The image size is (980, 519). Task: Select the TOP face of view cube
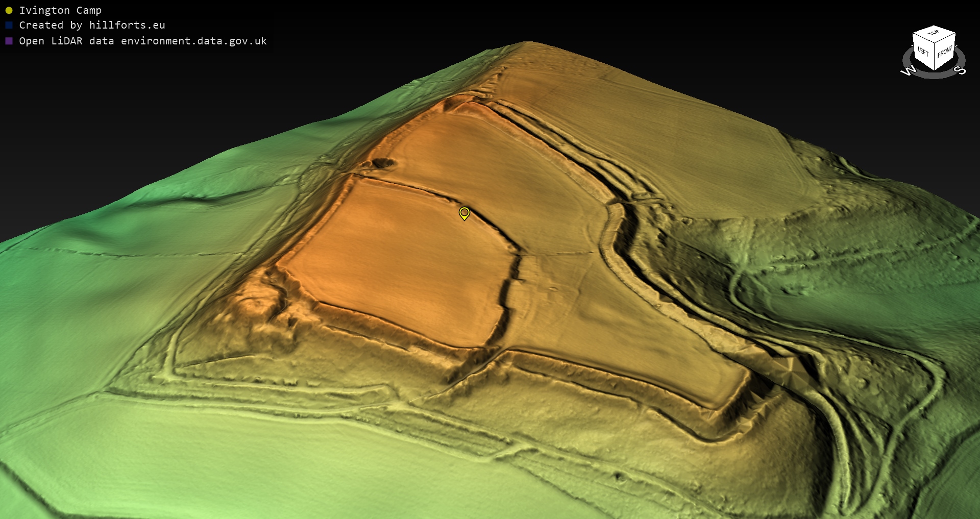[x=934, y=33]
